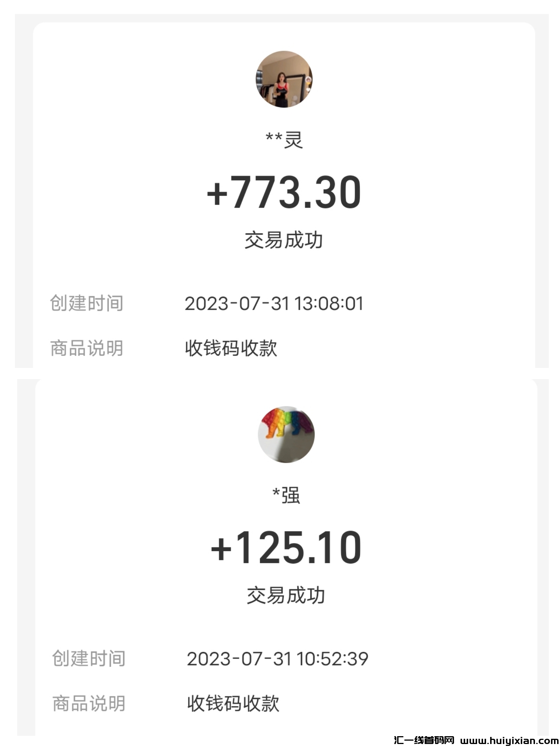Image resolution: width=560 pixels, height=747 pixels.
Task: Click the date 2023-07-31 beside 13:08:01
Action: [x=237, y=304]
